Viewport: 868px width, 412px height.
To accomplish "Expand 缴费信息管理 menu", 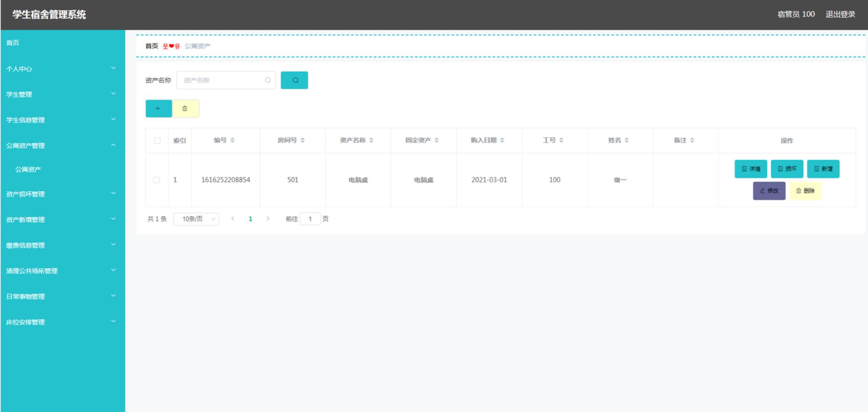I will 62,245.
